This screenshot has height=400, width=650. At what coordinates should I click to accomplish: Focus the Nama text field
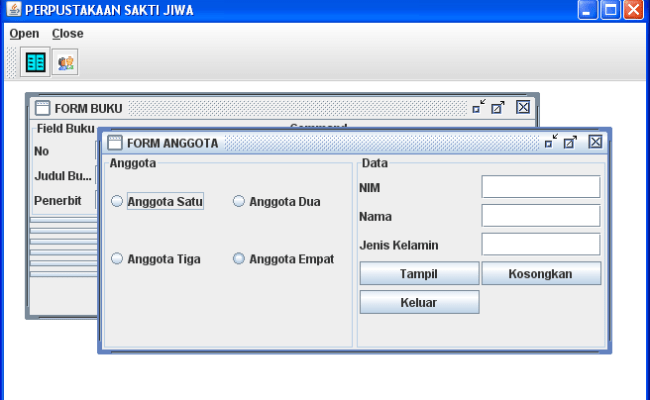coord(541,216)
